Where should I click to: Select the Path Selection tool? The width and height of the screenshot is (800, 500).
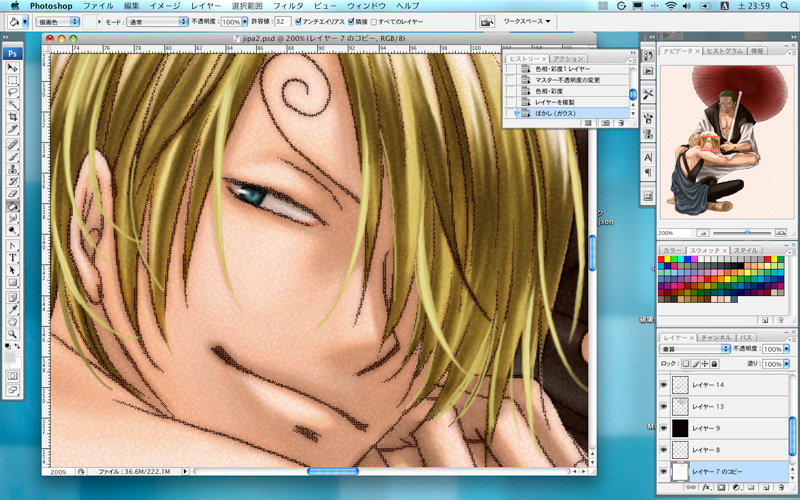(x=12, y=270)
